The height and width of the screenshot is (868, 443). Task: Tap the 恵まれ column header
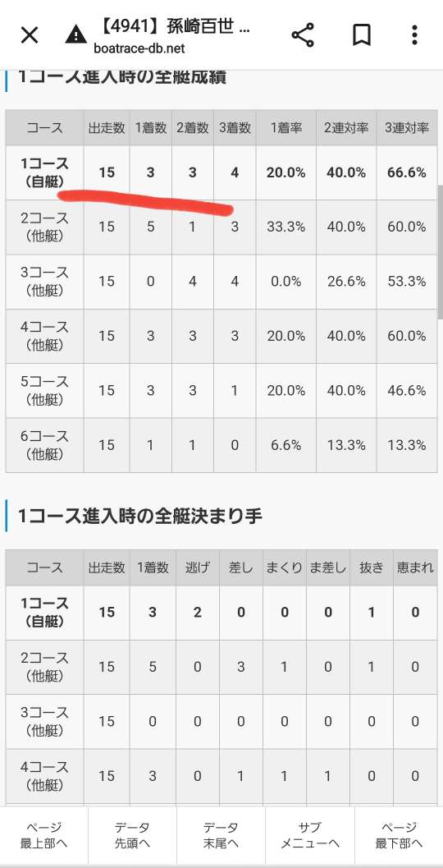415,567
